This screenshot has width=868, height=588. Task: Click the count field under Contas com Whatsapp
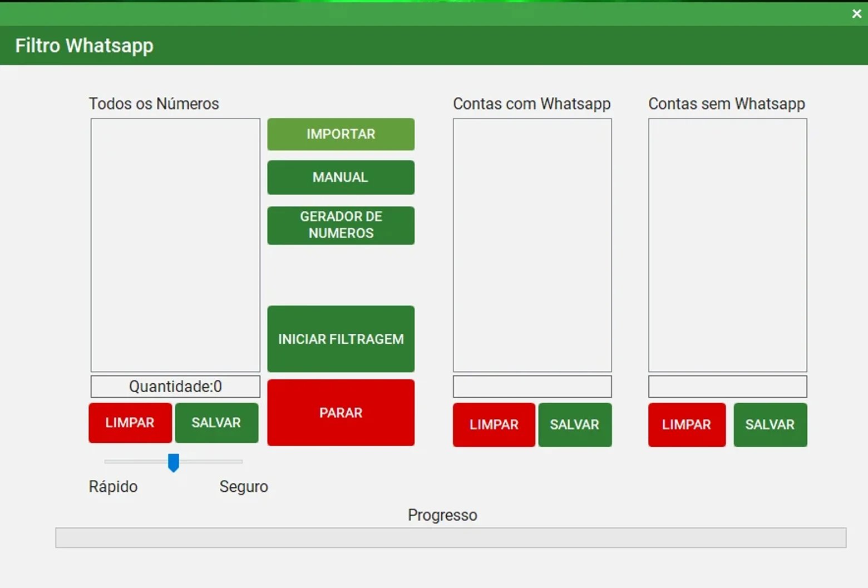(x=532, y=387)
